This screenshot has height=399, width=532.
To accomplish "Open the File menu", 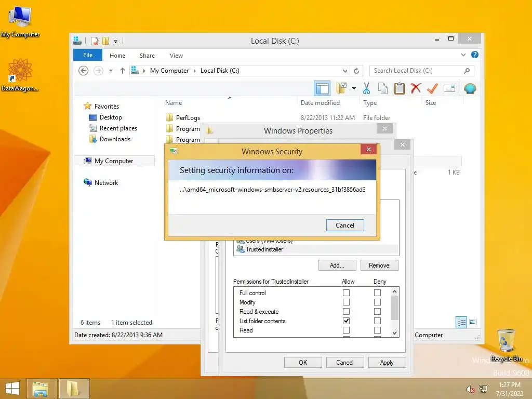I will [87, 55].
